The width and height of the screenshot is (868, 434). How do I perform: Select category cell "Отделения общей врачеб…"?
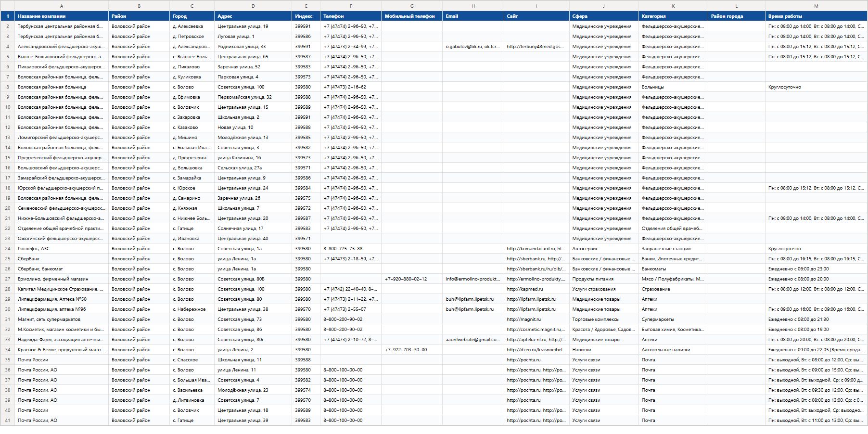click(x=673, y=229)
